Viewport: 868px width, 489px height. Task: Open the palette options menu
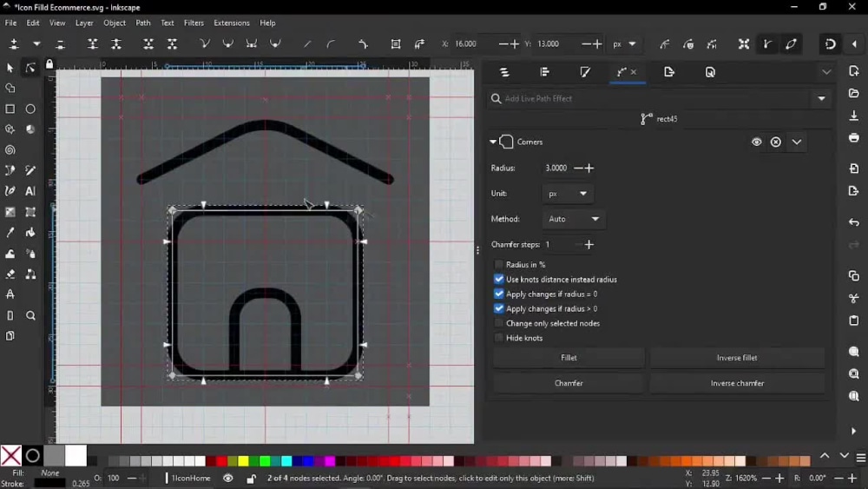[861, 458]
